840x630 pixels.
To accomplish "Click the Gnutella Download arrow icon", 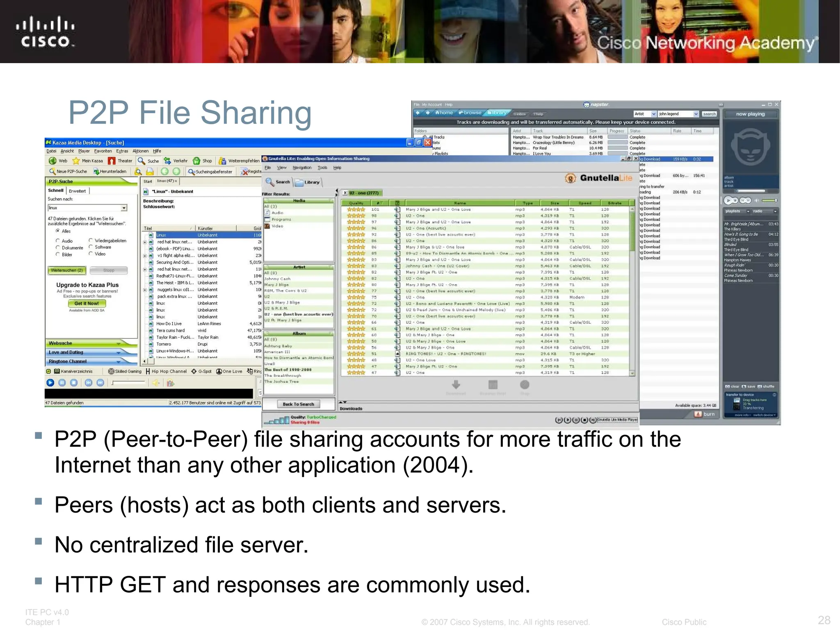I will point(456,385).
